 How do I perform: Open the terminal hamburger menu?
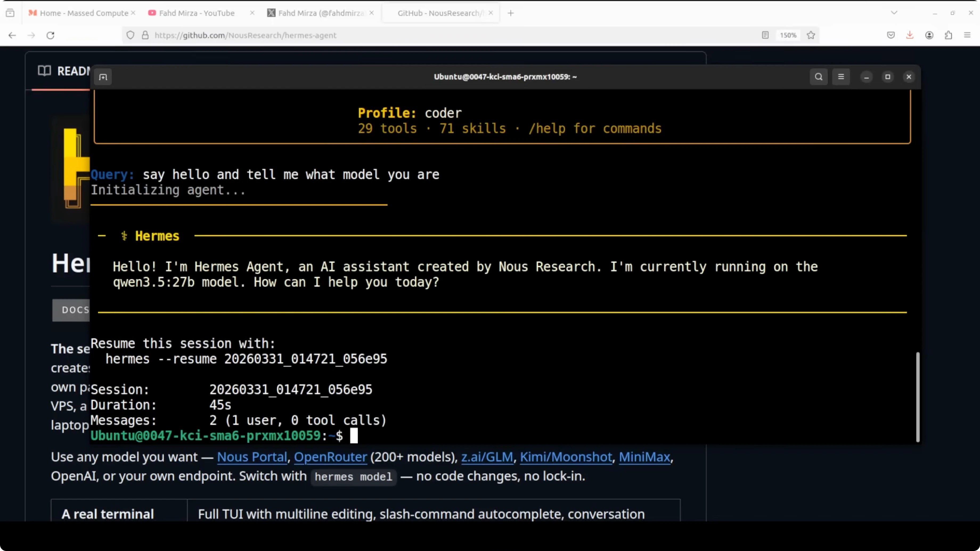(x=841, y=77)
